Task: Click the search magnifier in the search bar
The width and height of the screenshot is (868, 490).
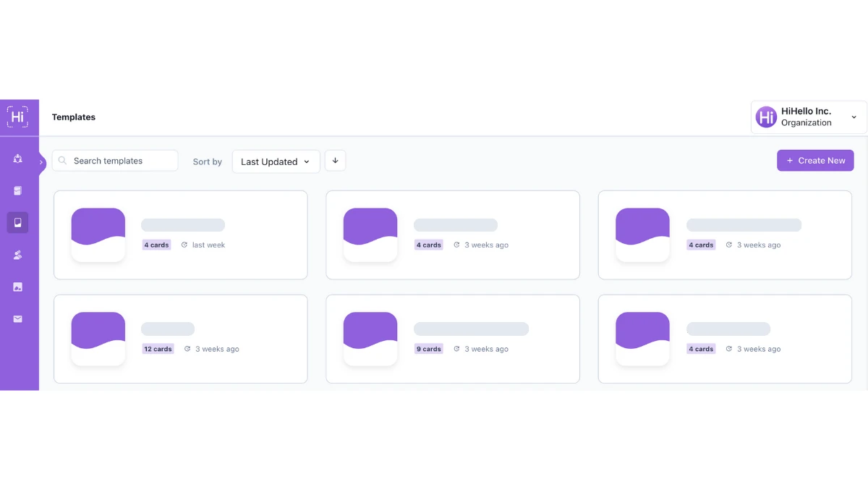Action: pyautogui.click(x=63, y=160)
